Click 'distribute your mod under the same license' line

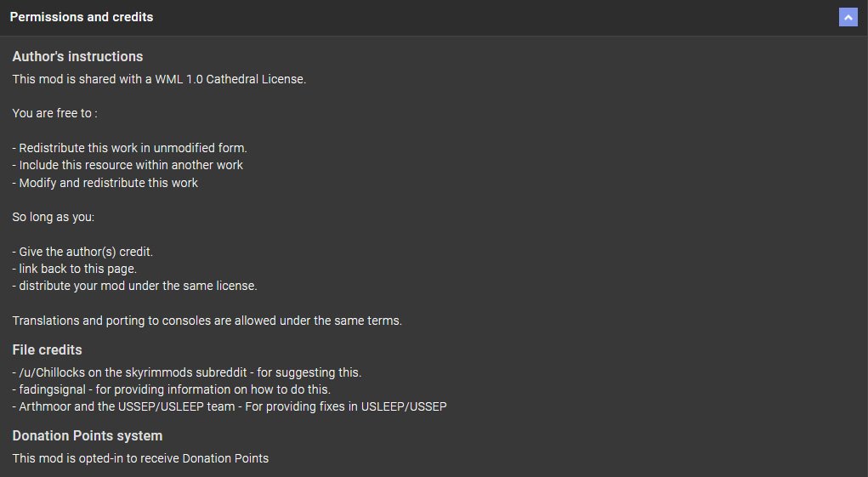pos(134,286)
